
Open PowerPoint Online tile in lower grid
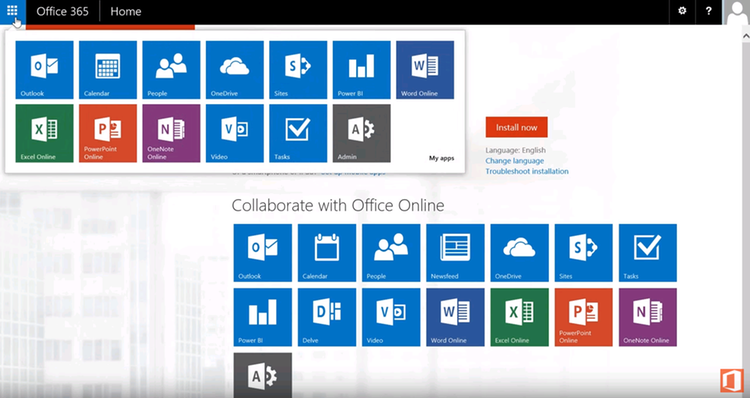coord(584,317)
